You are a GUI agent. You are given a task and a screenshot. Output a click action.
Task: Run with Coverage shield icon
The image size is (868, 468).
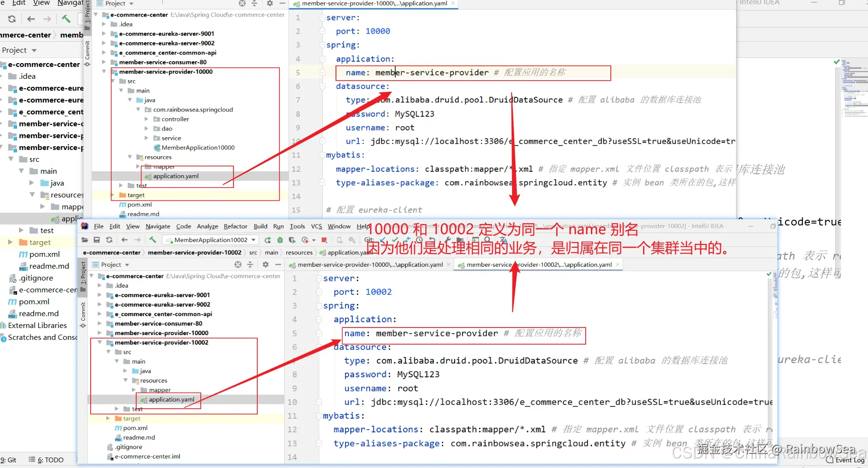click(292, 240)
